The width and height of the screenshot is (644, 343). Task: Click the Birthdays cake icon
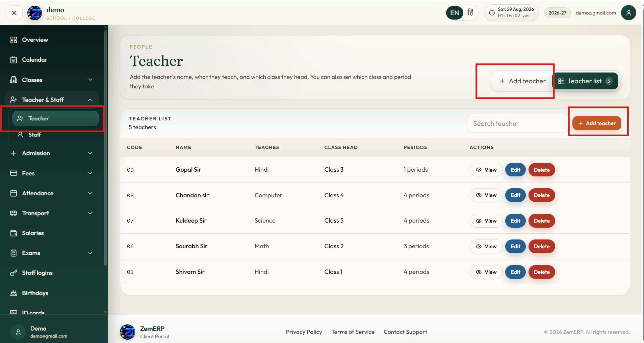point(14,293)
